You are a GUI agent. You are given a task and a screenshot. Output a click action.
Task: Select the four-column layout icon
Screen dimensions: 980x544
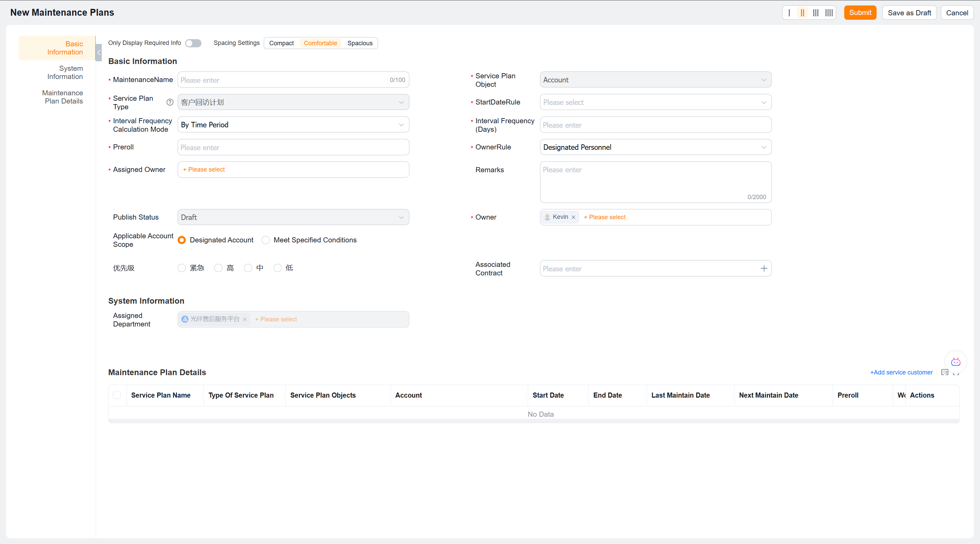tap(829, 13)
